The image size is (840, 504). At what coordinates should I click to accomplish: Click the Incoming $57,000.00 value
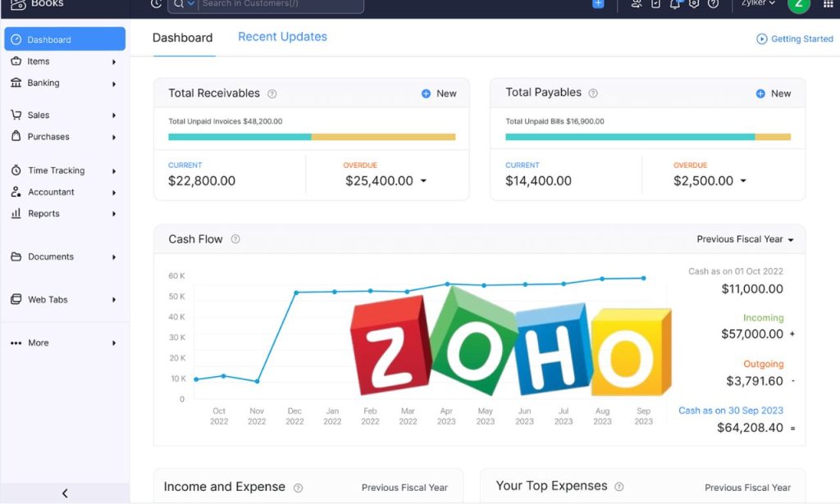click(752, 334)
